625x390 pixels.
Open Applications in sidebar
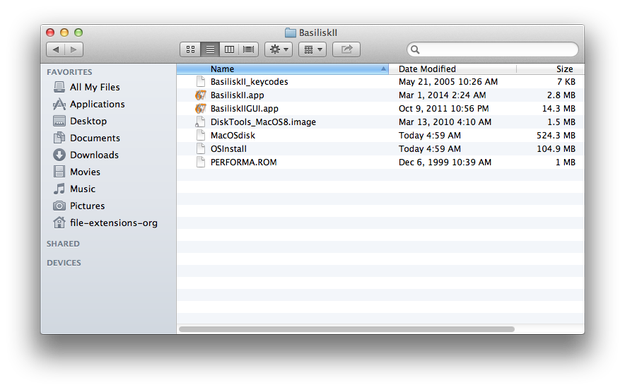tap(97, 104)
